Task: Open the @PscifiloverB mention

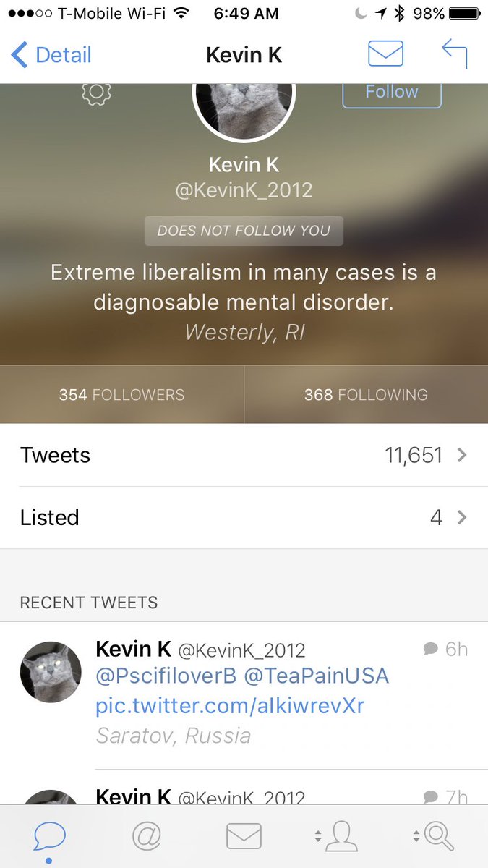Action: click(166, 676)
